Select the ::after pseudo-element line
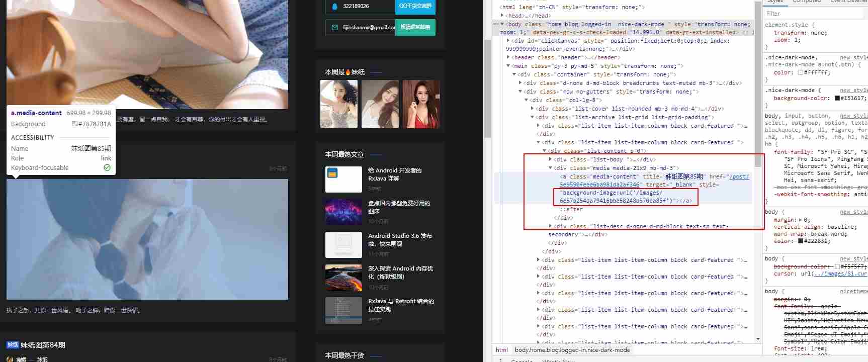868x362 pixels. (x=571, y=209)
